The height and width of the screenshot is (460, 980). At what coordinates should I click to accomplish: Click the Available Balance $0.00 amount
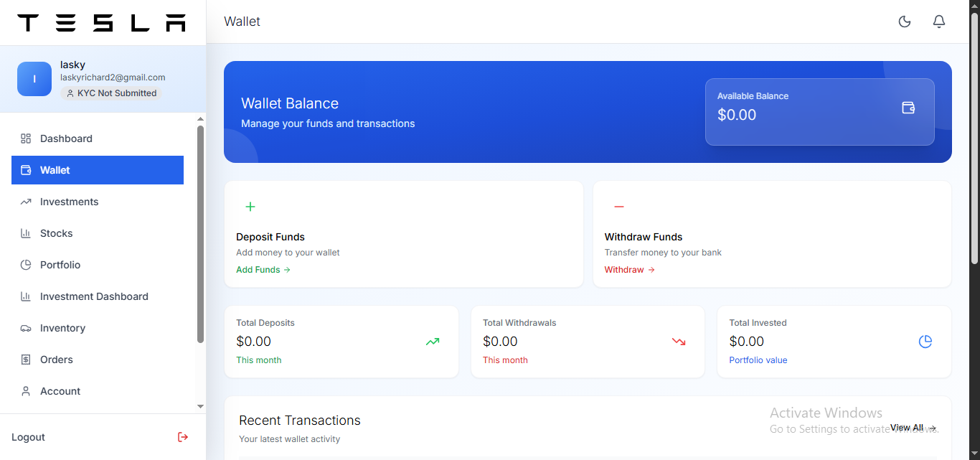[x=737, y=115]
